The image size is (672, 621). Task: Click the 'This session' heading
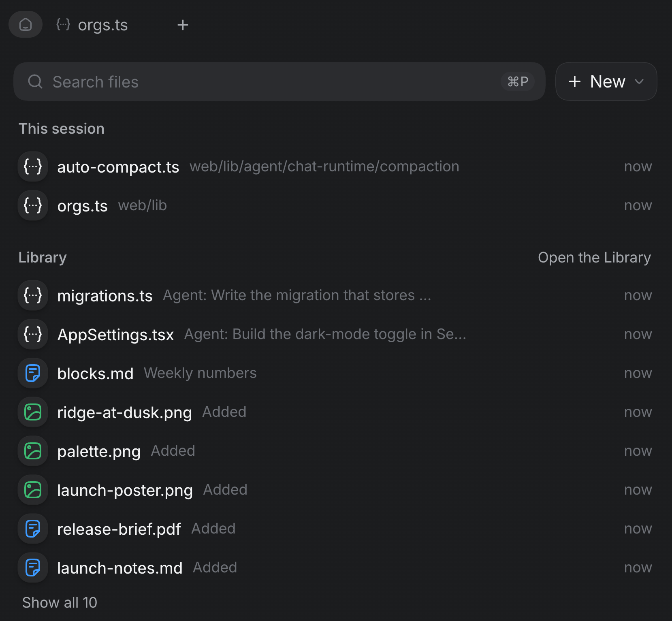[x=62, y=128]
